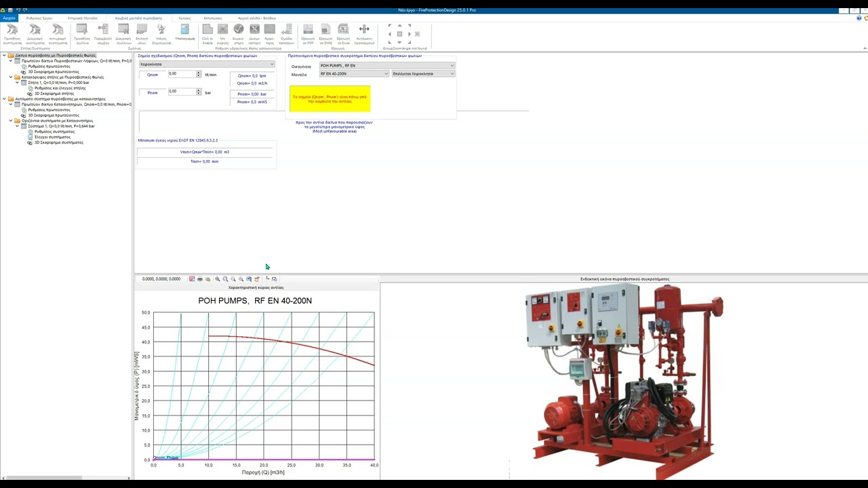The height and width of the screenshot is (488, 868).
Task: Open the Χειροκίνητα design point dropdown
Action: click(x=207, y=64)
